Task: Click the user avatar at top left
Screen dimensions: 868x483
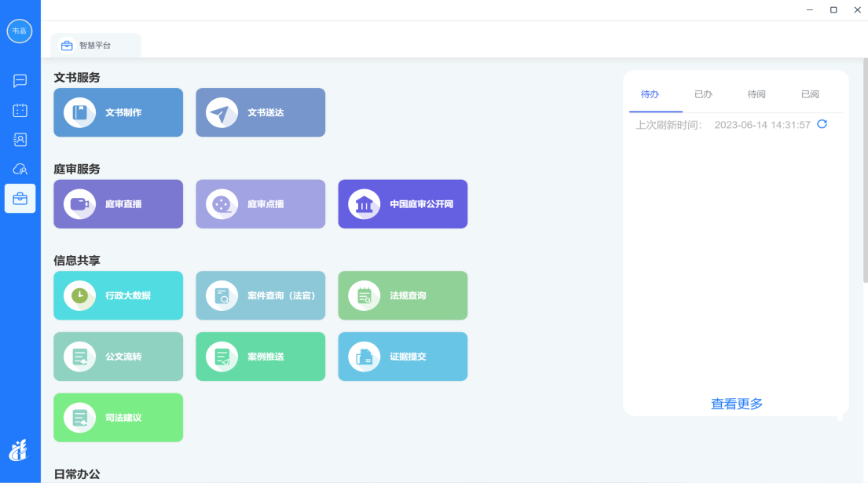Action: (x=20, y=31)
